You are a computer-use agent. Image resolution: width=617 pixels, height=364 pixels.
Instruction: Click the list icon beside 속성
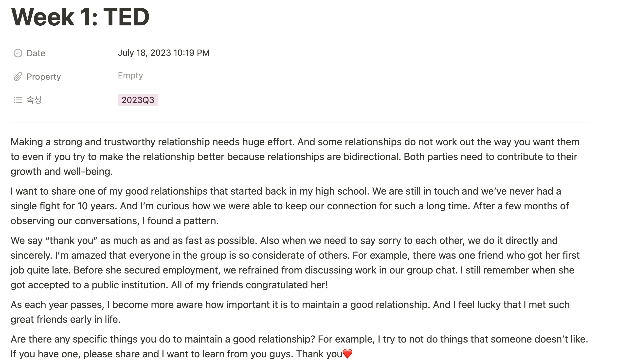[18, 100]
